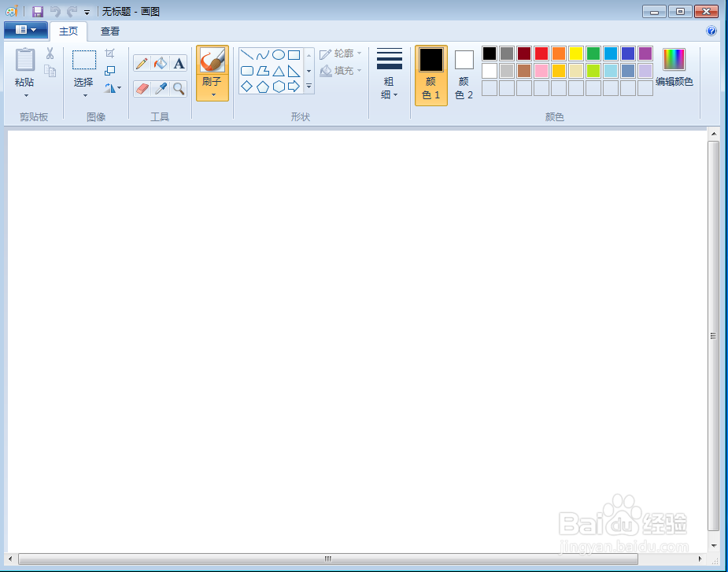The width and height of the screenshot is (728, 572).
Task: Select the Color picker eyedropper tool
Action: [x=161, y=89]
